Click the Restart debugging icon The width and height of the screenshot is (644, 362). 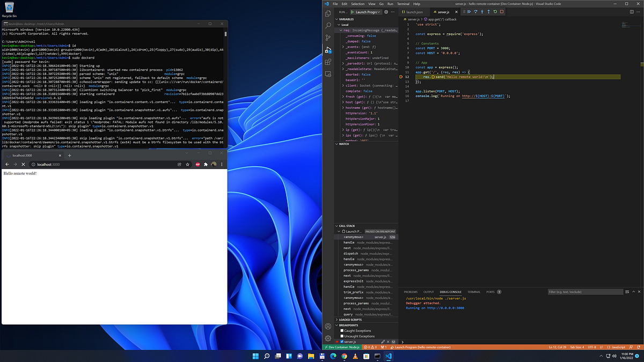click(x=494, y=12)
